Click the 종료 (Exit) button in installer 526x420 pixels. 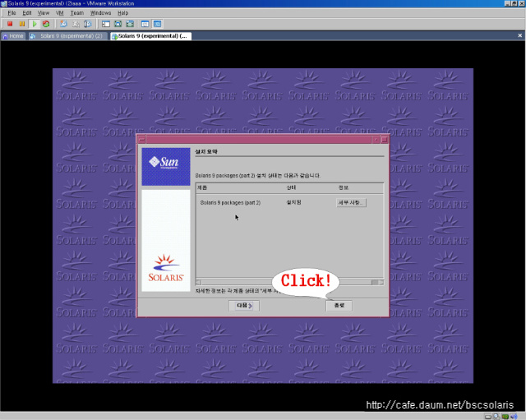coord(339,306)
